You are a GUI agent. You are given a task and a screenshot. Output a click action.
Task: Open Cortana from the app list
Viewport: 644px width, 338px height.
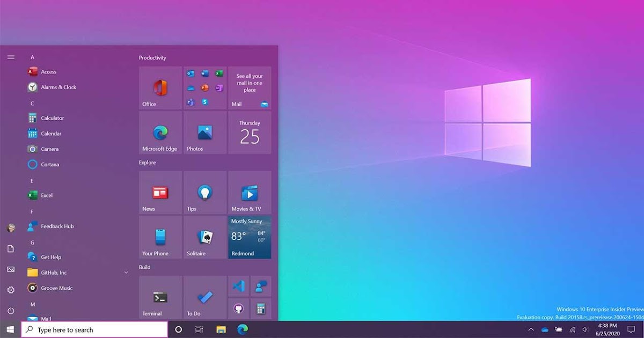[x=78, y=165]
